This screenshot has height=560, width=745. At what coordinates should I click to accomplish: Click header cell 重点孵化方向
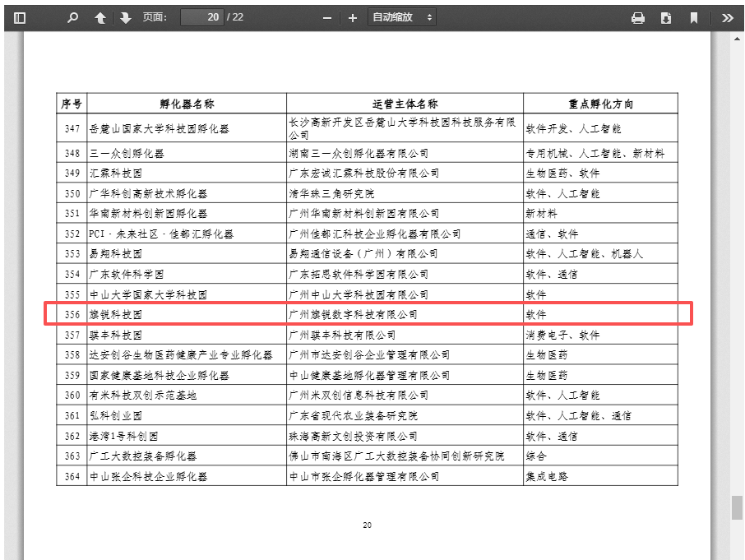(x=600, y=104)
